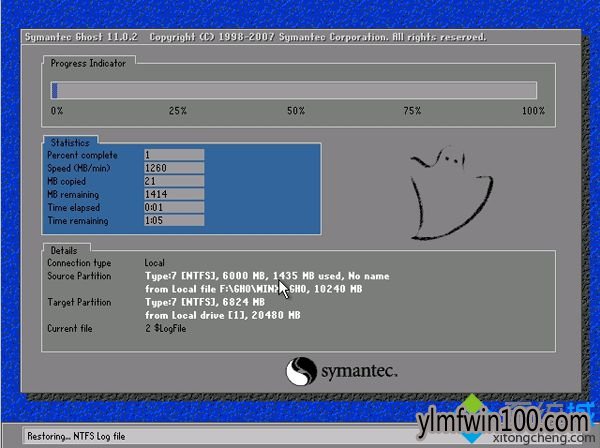Click the 'Percent complete' label
600x448 pixels.
point(82,155)
